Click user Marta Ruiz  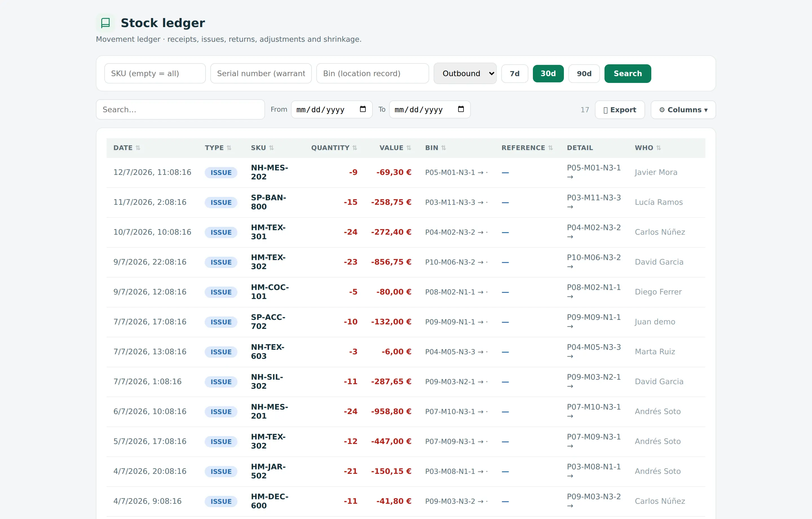655,352
